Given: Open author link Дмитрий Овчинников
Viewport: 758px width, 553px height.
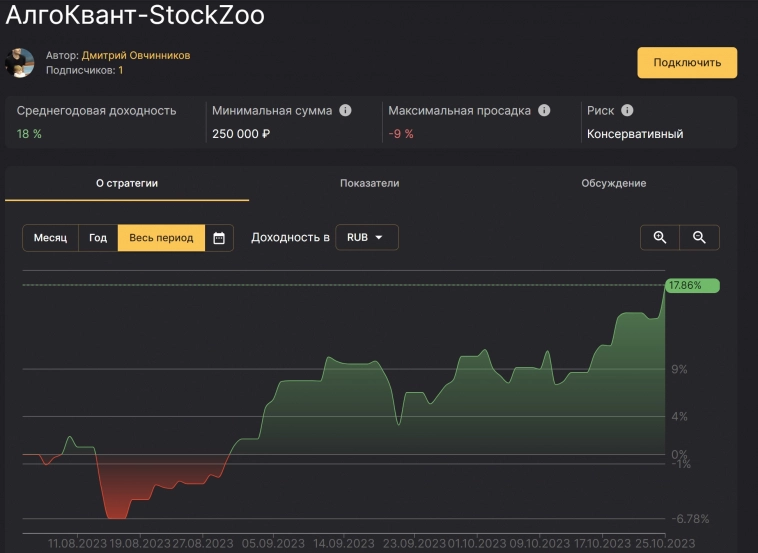Looking at the screenshot, I should 136,55.
